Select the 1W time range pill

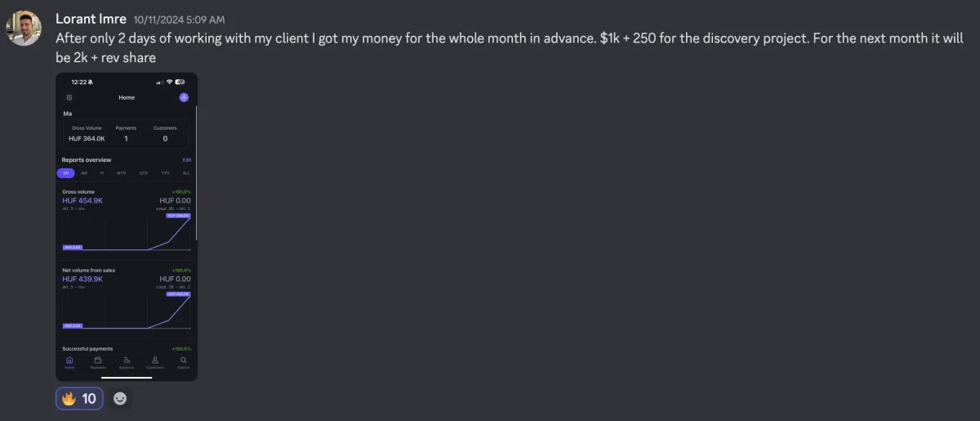click(x=66, y=173)
